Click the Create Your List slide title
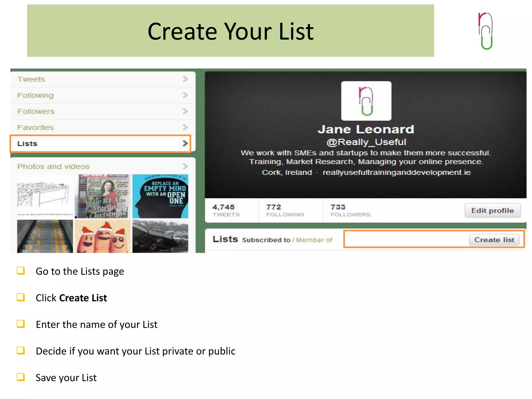Viewport: 532px width, 399px height. (x=231, y=31)
